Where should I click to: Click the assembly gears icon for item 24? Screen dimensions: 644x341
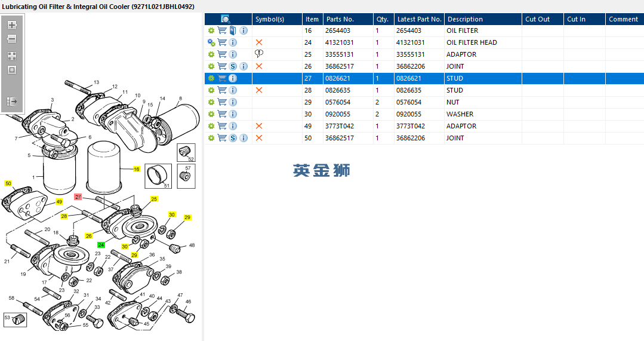pyautogui.click(x=211, y=42)
